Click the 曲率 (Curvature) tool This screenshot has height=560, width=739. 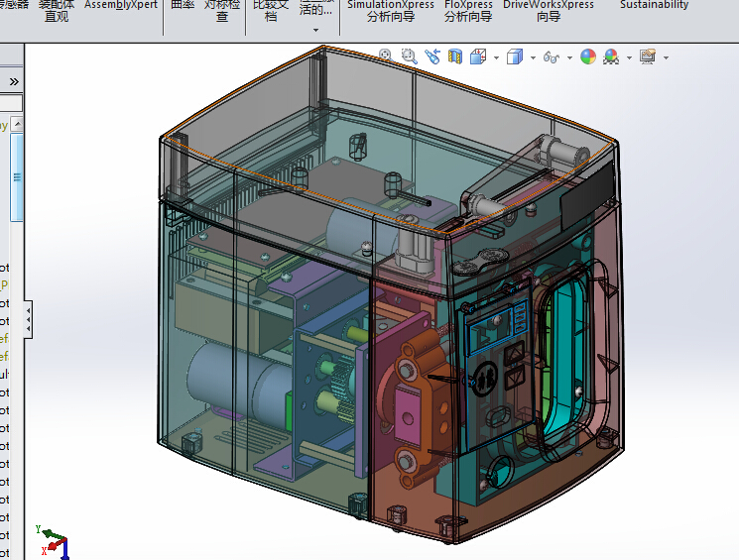[183, 6]
